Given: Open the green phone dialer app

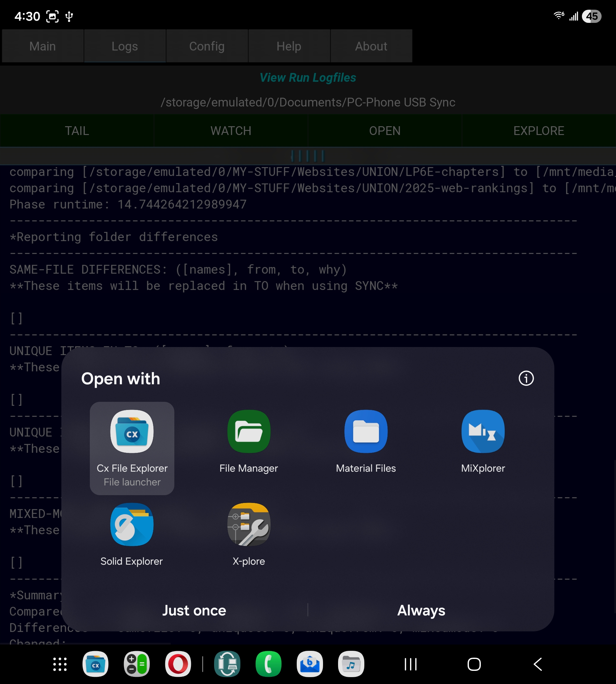Looking at the screenshot, I should (x=268, y=664).
